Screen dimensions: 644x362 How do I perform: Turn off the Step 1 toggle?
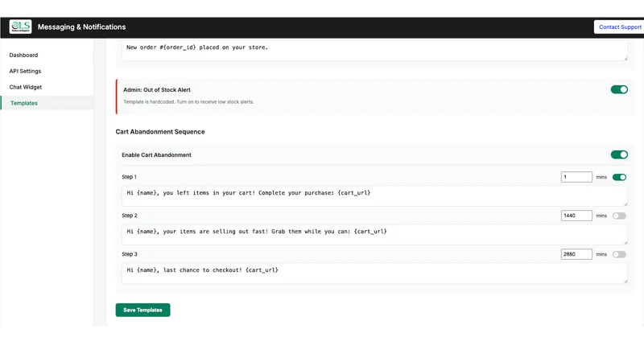[619, 177]
